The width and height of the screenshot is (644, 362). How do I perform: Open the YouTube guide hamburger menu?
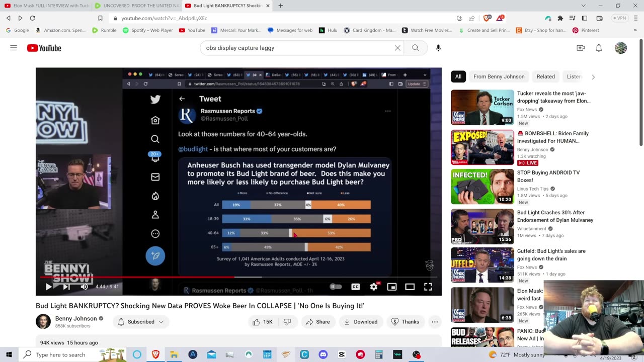(14, 48)
